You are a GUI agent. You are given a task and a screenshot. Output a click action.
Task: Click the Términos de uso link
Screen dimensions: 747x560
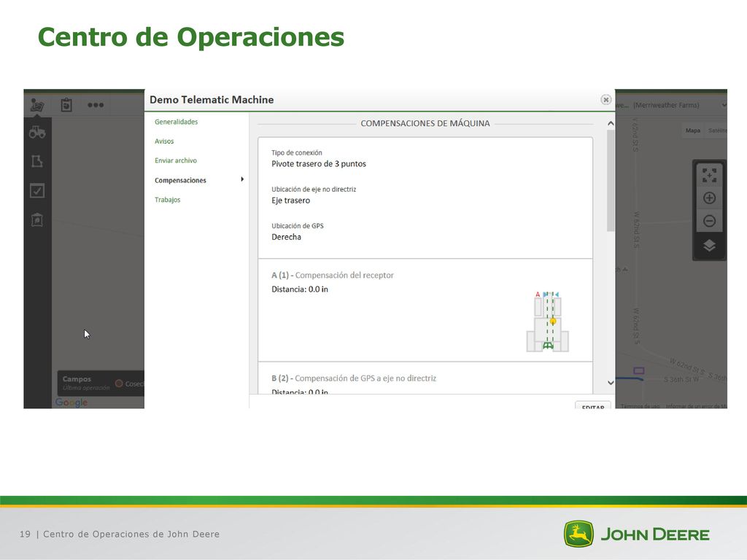click(640, 406)
